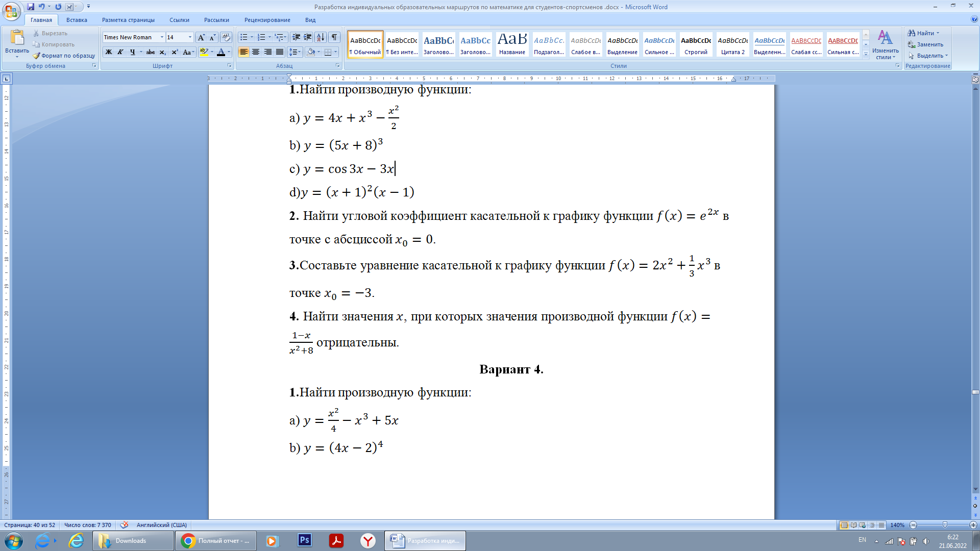Image resolution: width=980 pixels, height=551 pixels.
Task: Click the increase indent icon
Action: tap(308, 37)
